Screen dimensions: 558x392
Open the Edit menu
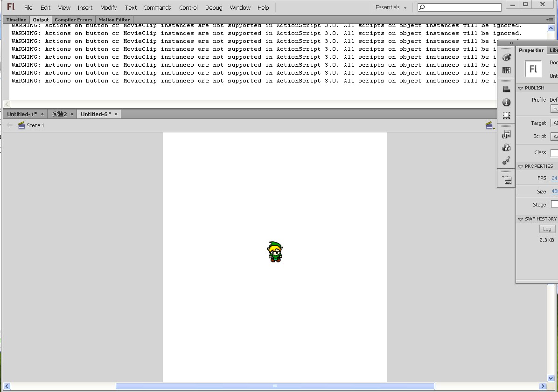pos(45,7)
